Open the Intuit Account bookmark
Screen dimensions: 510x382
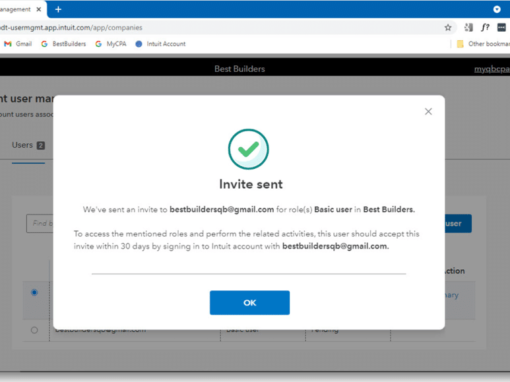tap(160, 44)
